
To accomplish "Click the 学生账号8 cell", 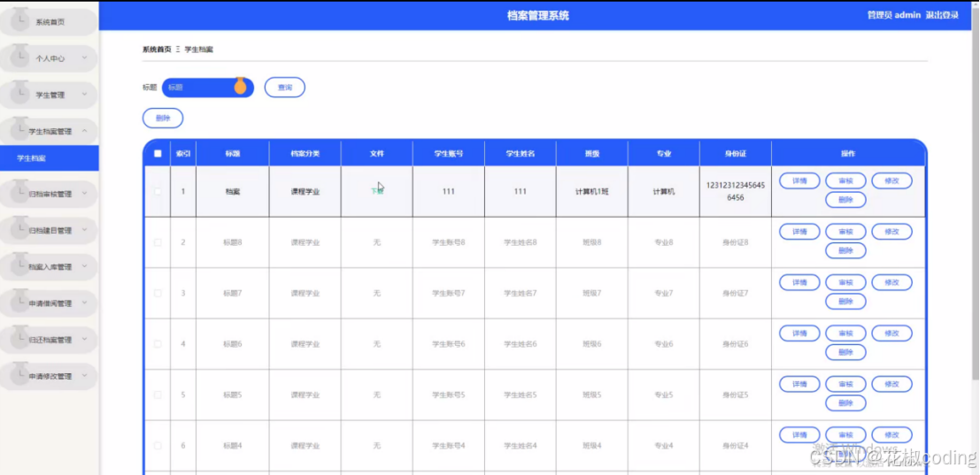I will (x=448, y=242).
